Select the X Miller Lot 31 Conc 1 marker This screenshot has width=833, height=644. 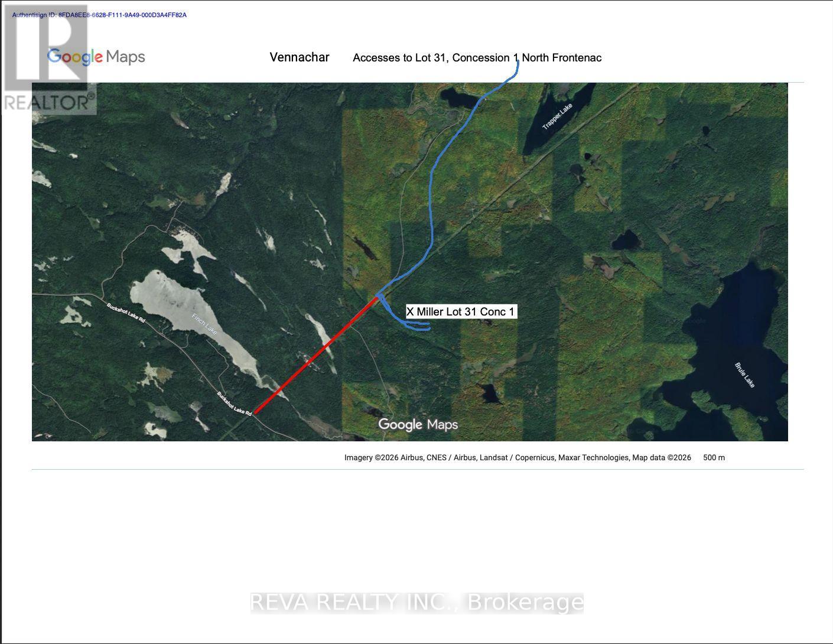461,311
